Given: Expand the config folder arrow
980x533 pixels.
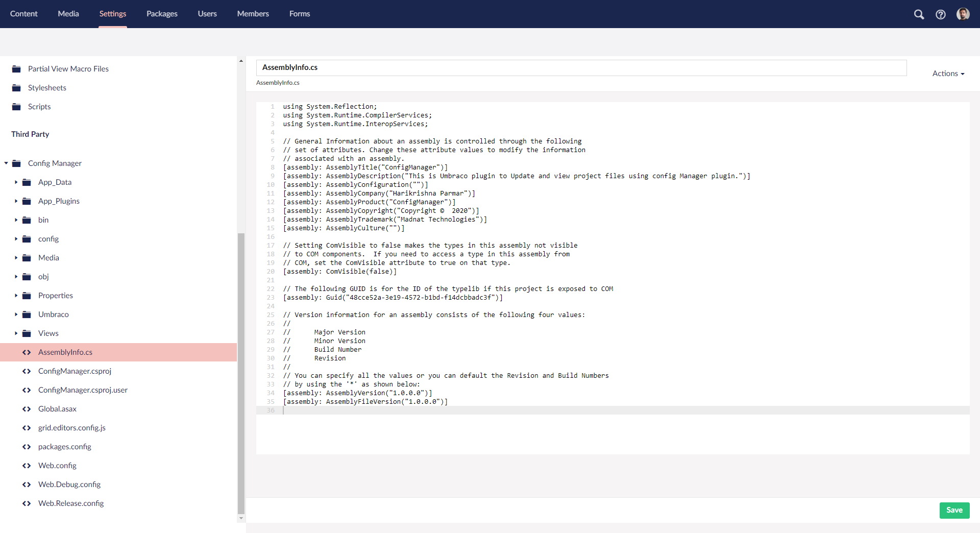Looking at the screenshot, I should 16,239.
